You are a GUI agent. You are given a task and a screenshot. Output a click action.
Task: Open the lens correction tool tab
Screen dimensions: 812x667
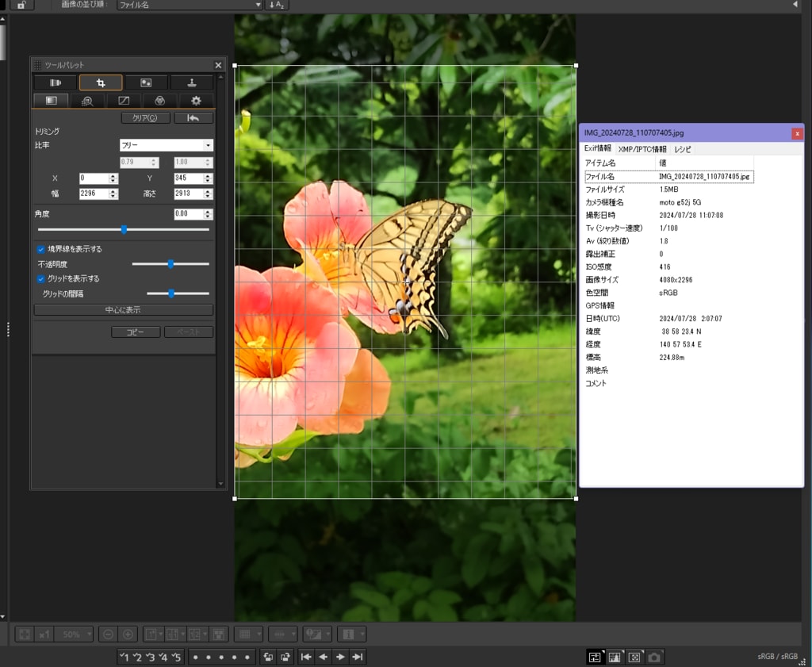[x=55, y=82]
